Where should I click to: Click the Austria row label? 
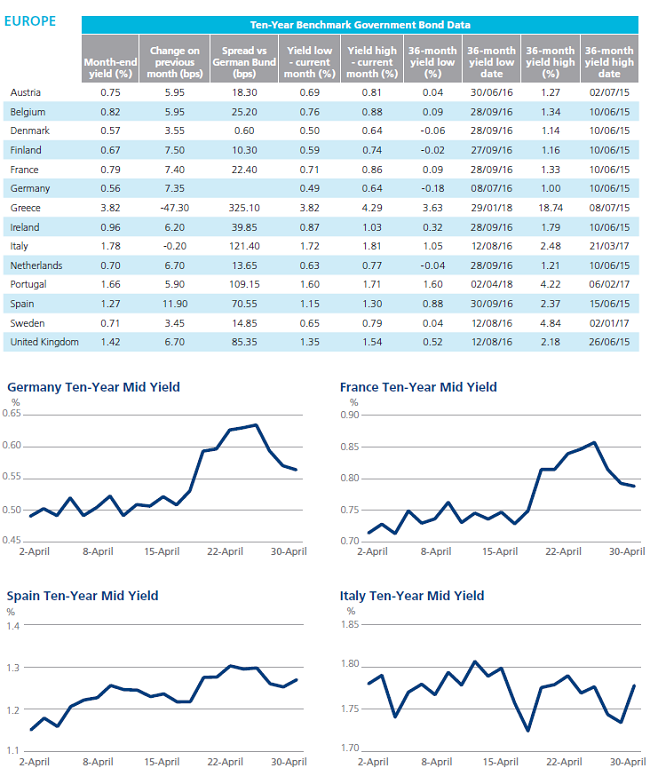pyautogui.click(x=26, y=92)
